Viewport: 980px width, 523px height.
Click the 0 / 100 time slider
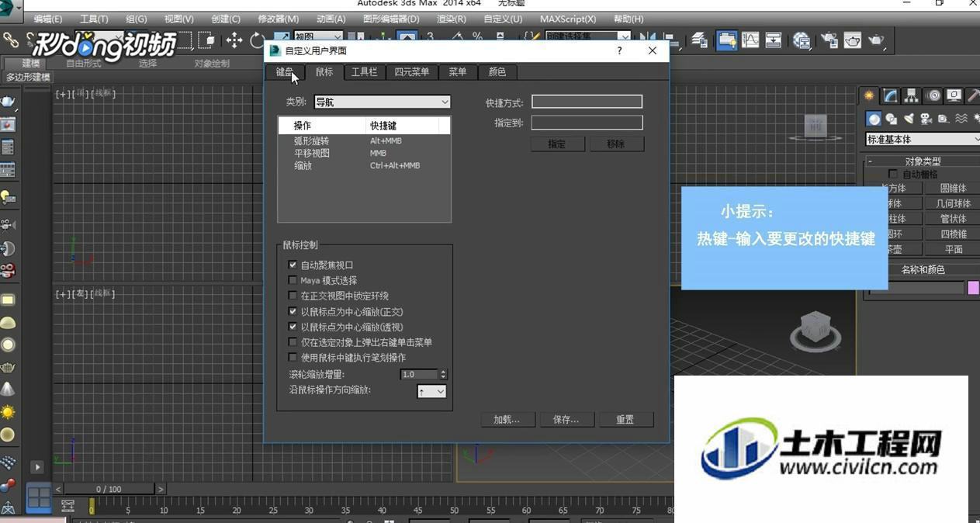(109, 490)
